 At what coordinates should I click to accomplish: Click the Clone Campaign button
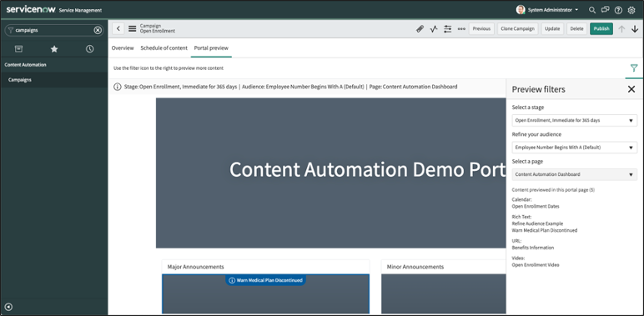517,28
